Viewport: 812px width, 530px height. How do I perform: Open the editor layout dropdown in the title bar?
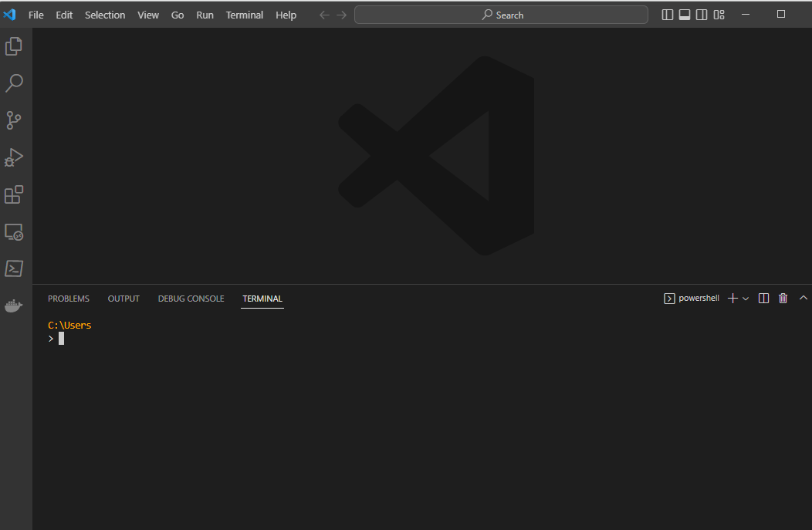701,14
